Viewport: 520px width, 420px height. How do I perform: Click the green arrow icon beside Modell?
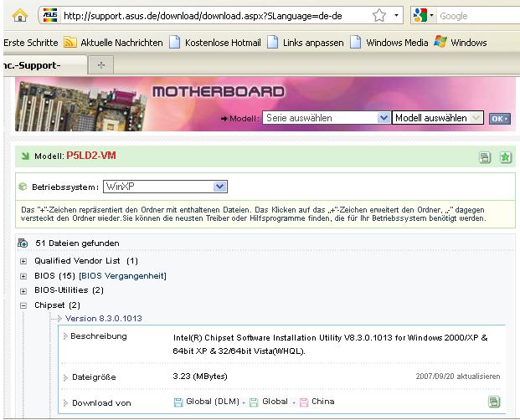[x=25, y=156]
